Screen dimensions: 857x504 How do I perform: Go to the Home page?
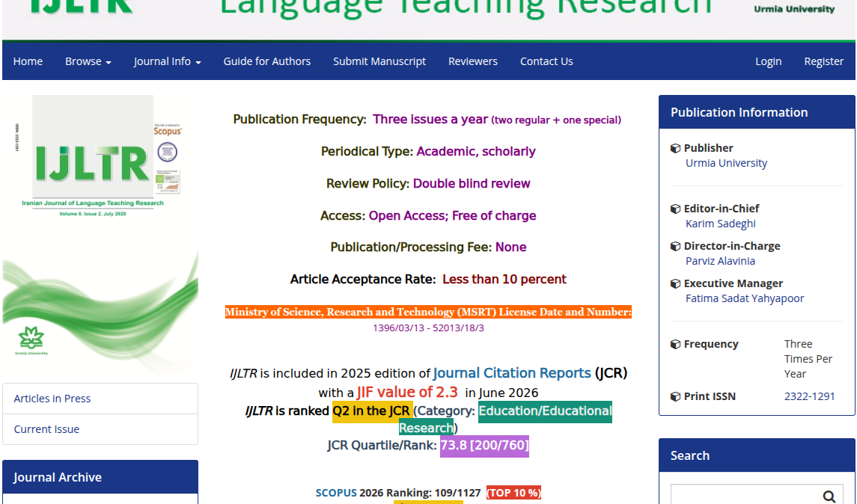pos(28,62)
